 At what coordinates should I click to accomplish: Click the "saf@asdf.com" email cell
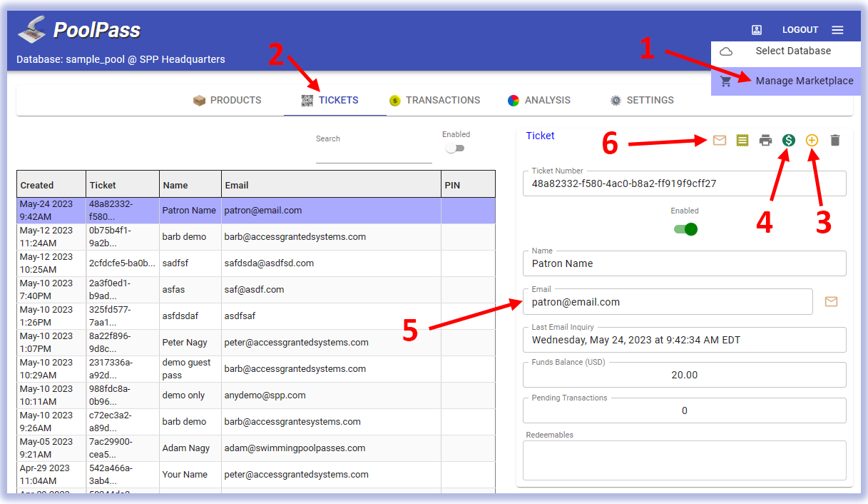(x=331, y=290)
